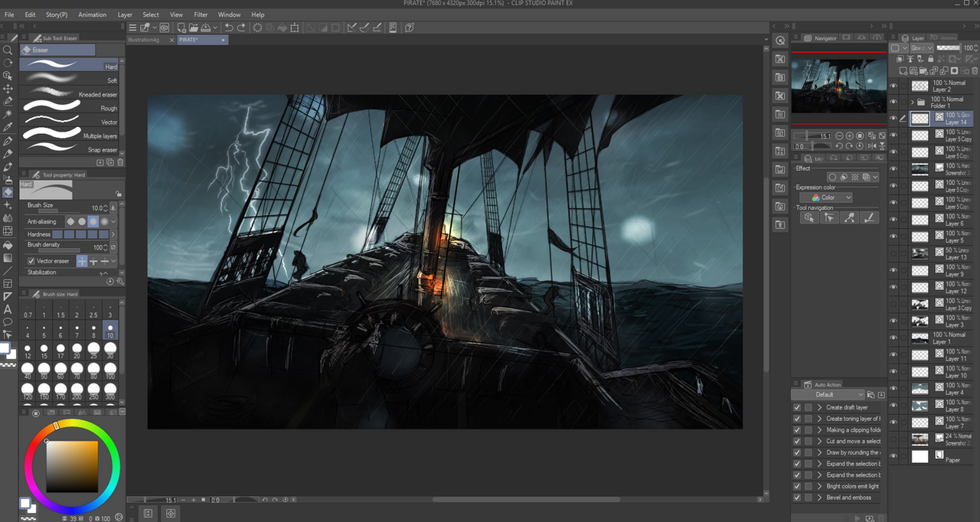980x522 pixels.
Task: Open the Expression color dropdown
Action: pos(825,197)
